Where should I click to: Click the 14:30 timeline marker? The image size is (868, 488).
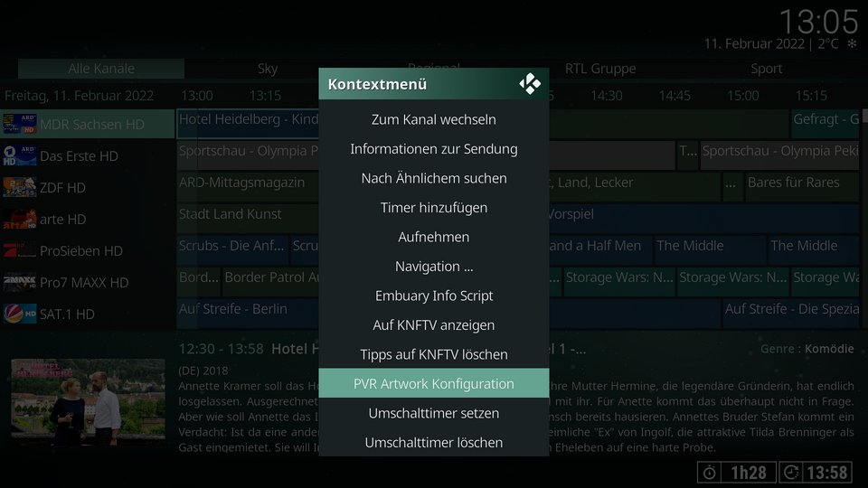pos(606,96)
